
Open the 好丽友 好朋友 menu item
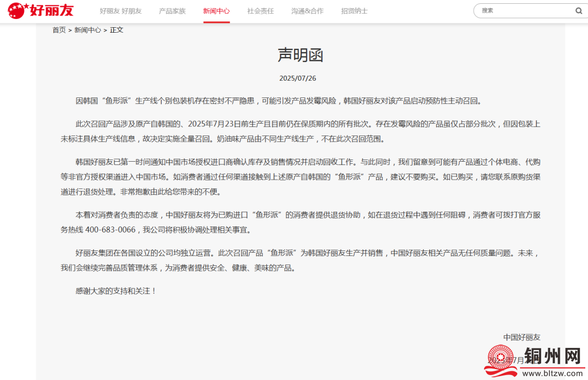pyautogui.click(x=120, y=11)
